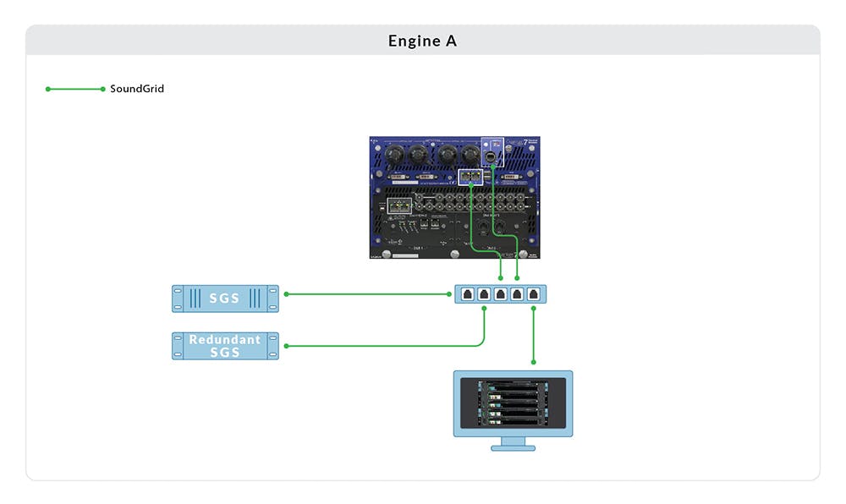The height and width of the screenshot is (504, 846).
Task: Click the monitor stand base
Action: pyautogui.click(x=513, y=446)
